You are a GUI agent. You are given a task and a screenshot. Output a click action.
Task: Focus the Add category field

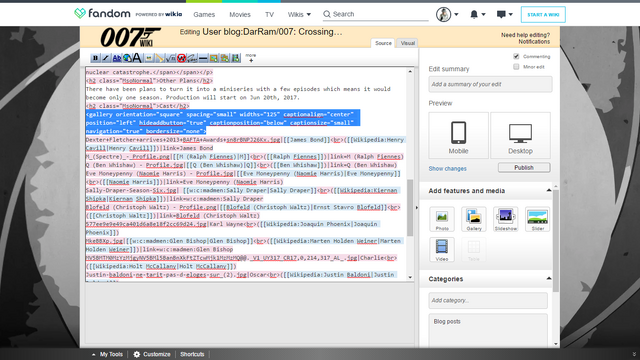coord(488,300)
